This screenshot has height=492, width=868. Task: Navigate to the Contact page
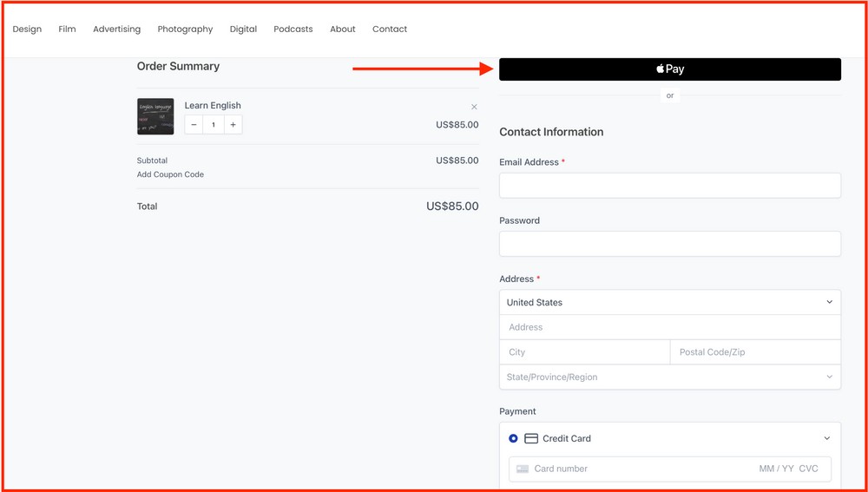pos(390,30)
